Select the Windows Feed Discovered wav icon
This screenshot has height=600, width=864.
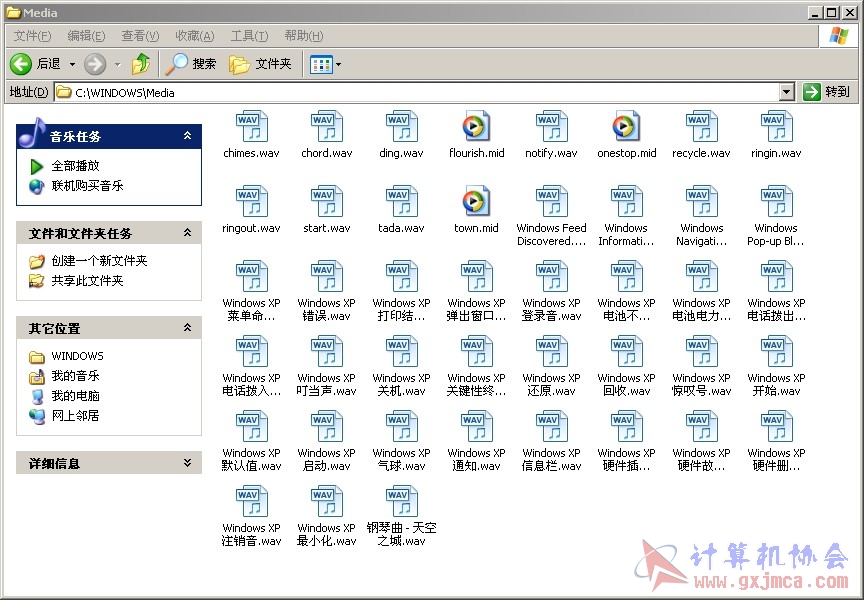click(552, 202)
